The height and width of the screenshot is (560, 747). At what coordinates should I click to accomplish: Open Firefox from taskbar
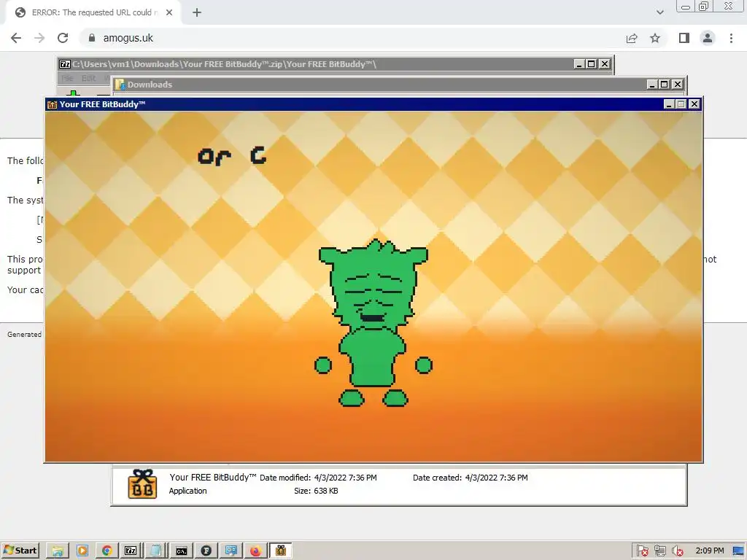coord(256,551)
